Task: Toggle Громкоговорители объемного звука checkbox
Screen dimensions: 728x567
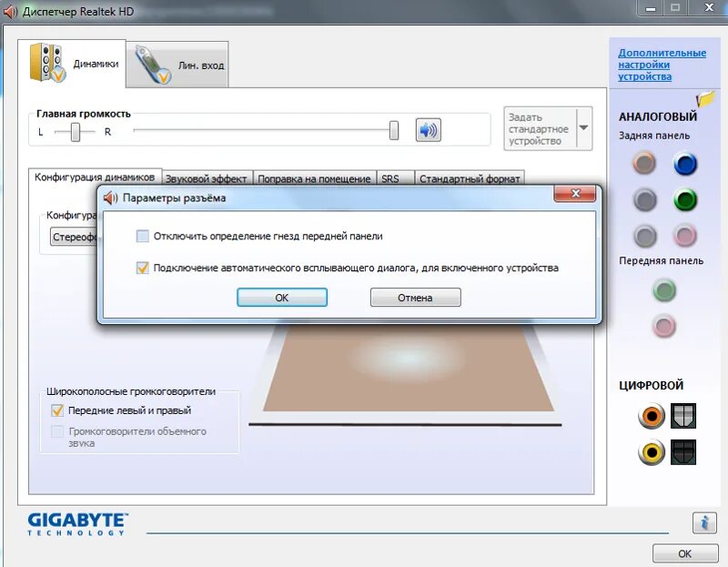Action: 57,431
